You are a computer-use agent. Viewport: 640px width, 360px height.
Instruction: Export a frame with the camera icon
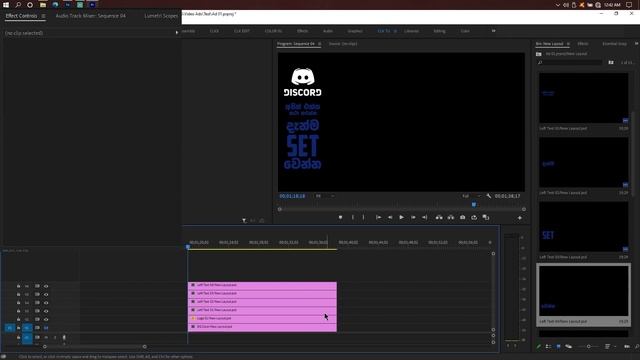tap(462, 218)
